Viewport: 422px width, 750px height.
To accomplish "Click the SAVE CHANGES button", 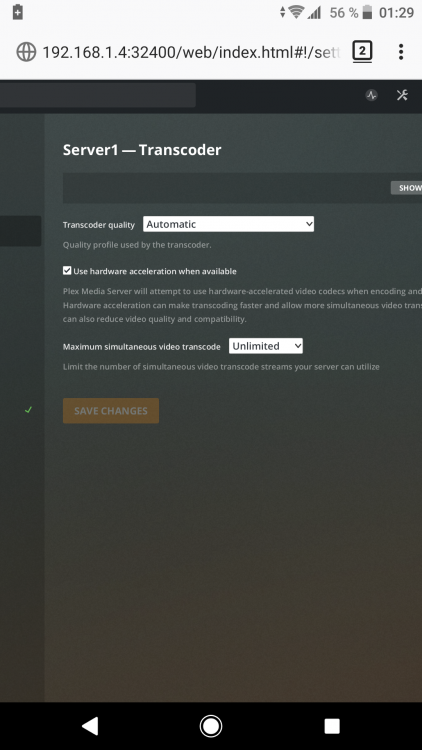I will (111, 410).
